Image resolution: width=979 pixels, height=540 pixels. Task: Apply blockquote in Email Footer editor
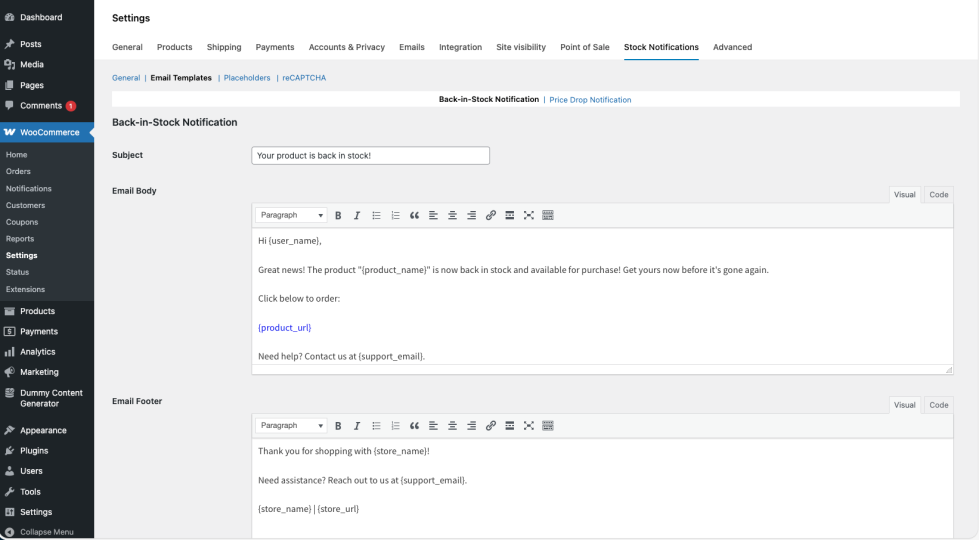tap(414, 426)
